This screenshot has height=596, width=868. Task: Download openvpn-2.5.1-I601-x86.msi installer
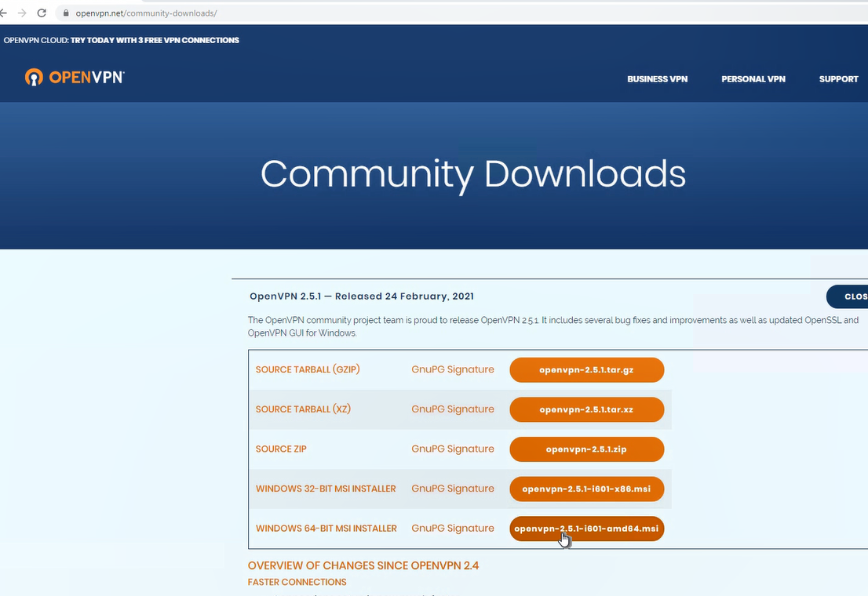click(586, 489)
